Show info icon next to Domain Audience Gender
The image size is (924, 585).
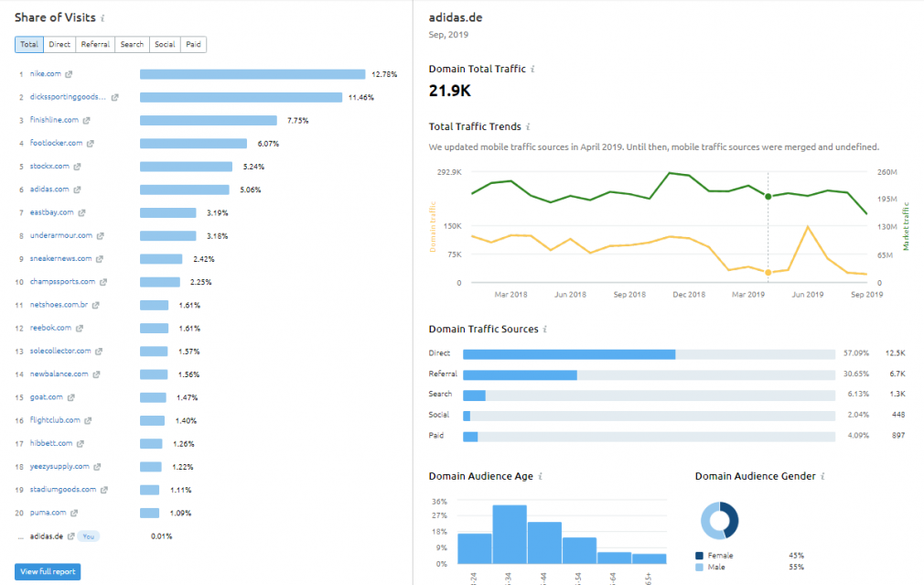pos(822,476)
